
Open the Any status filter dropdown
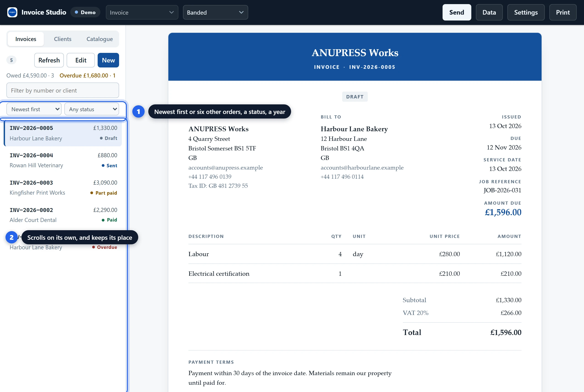pos(91,109)
